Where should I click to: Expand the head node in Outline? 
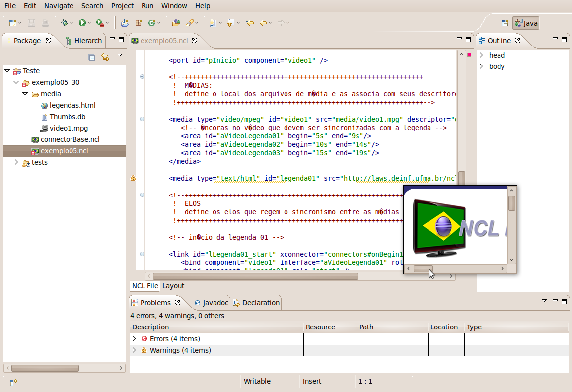481,55
